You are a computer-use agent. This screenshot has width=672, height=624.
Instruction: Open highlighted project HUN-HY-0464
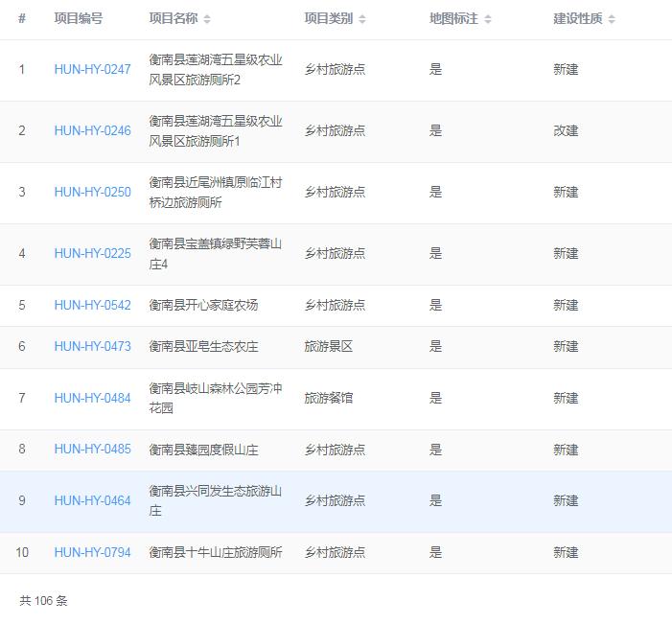tap(92, 501)
